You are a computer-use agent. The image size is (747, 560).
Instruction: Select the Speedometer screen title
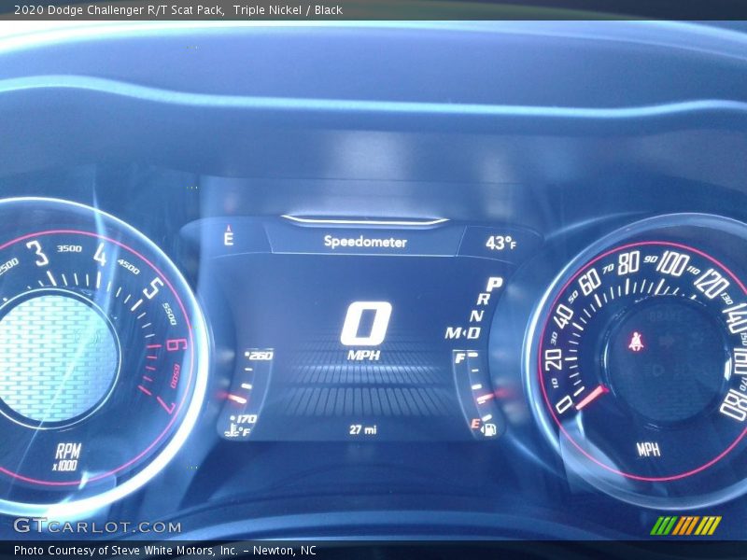(365, 242)
